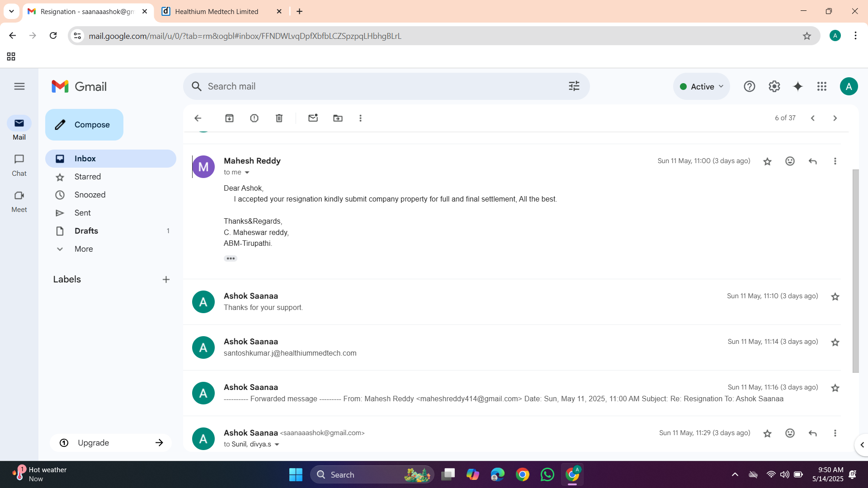Star the 'Thanks for your support' message
868x488 pixels.
(x=835, y=297)
